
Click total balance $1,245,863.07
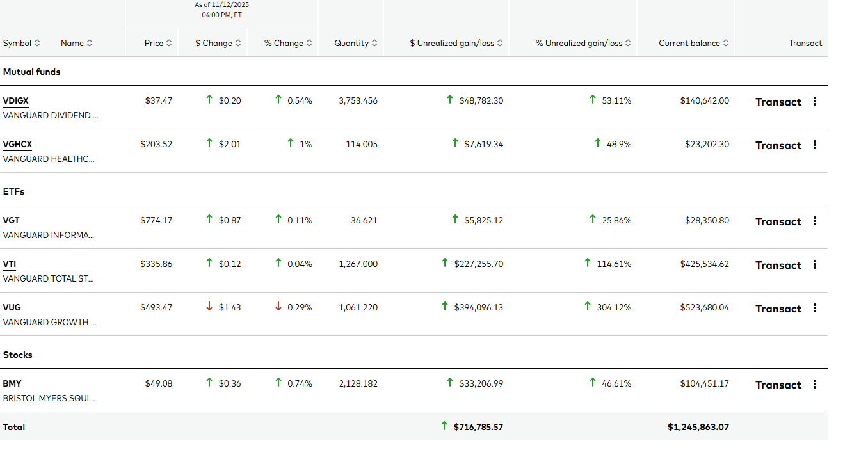point(698,427)
